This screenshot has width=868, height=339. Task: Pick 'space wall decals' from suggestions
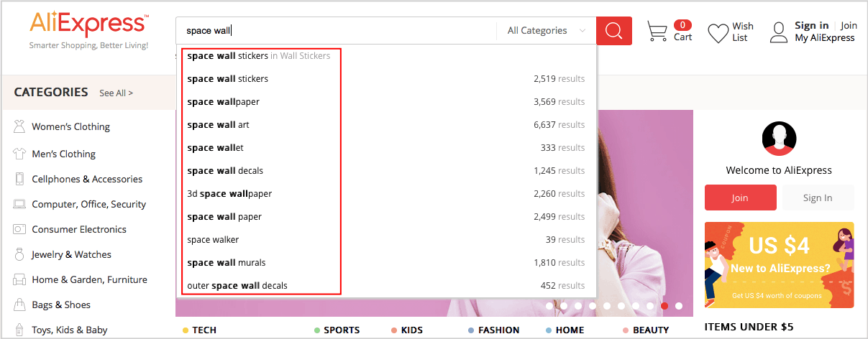click(x=225, y=171)
